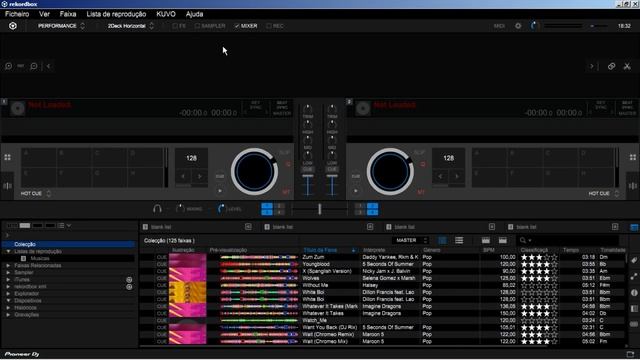The image size is (640, 360).
Task: Open the KUVO menu
Action: 166,14
